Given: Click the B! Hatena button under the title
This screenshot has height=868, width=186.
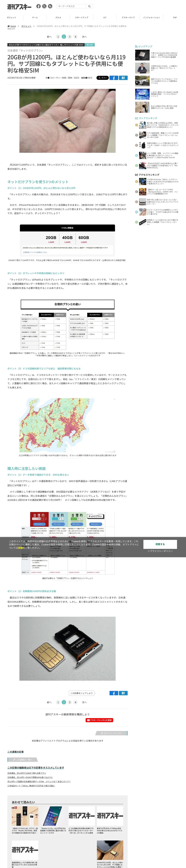Looking at the screenshot, I should click(123, 78).
